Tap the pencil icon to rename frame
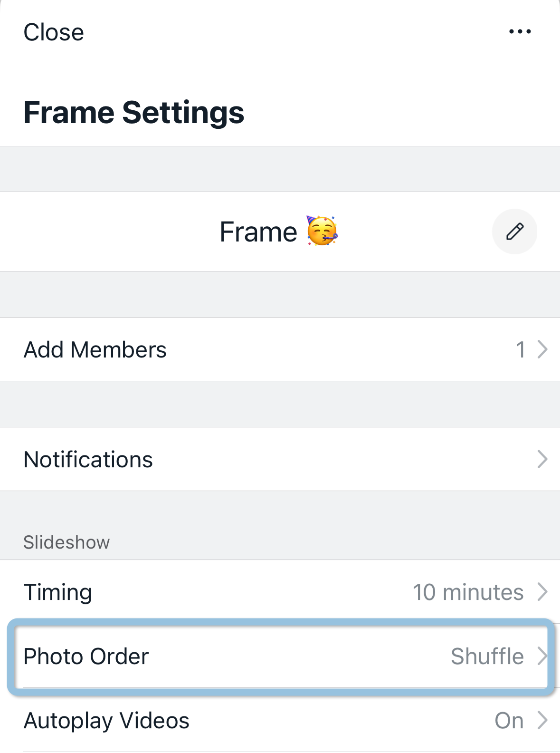 point(514,232)
